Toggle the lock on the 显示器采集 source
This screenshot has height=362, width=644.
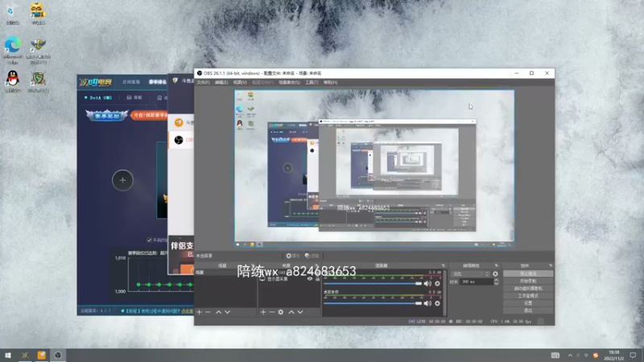point(317,278)
